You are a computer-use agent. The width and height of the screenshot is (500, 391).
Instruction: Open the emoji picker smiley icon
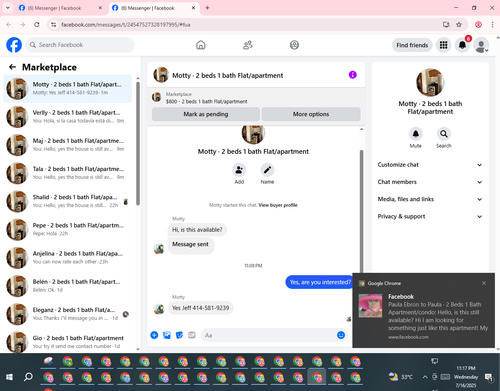click(341, 335)
